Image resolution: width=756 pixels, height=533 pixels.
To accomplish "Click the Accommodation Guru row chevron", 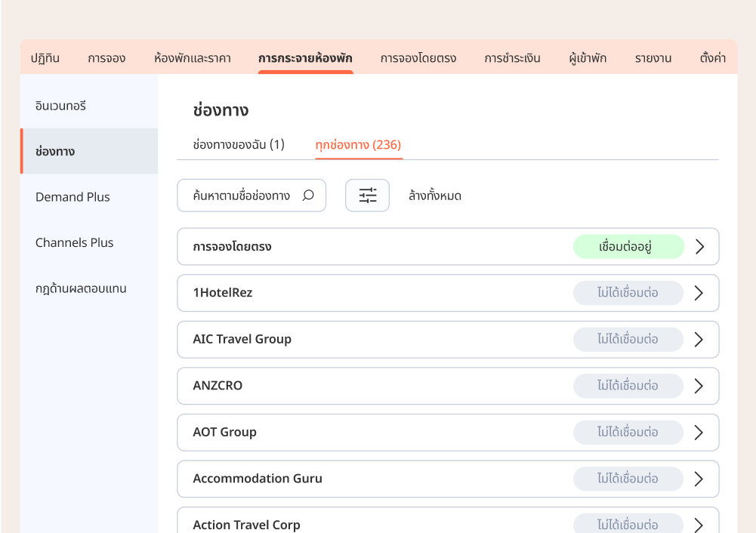I will [x=699, y=479].
